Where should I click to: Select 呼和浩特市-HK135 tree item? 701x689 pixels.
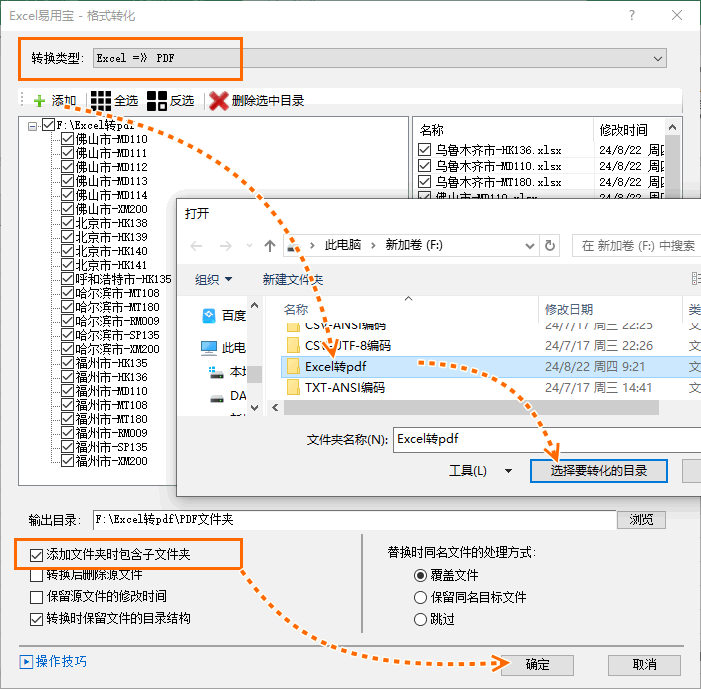pyautogui.click(x=123, y=279)
